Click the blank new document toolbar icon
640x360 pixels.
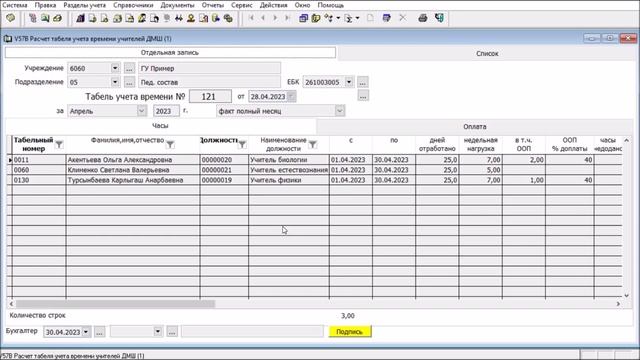pyautogui.click(x=370, y=18)
